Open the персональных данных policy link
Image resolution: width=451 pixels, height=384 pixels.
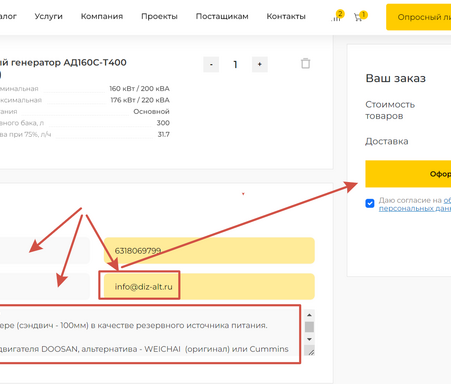coord(415,208)
